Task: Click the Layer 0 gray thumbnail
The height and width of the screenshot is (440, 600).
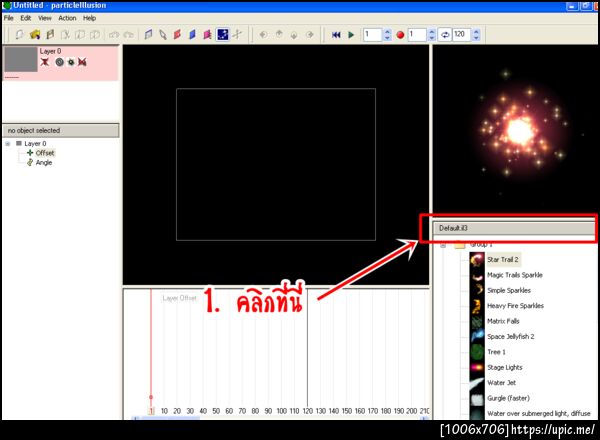Action: tap(21, 59)
